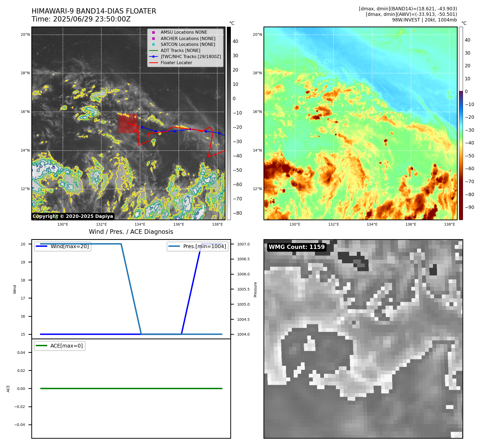Click the 98W.INVEST | 20kt, 1004mb label

[x=424, y=20]
